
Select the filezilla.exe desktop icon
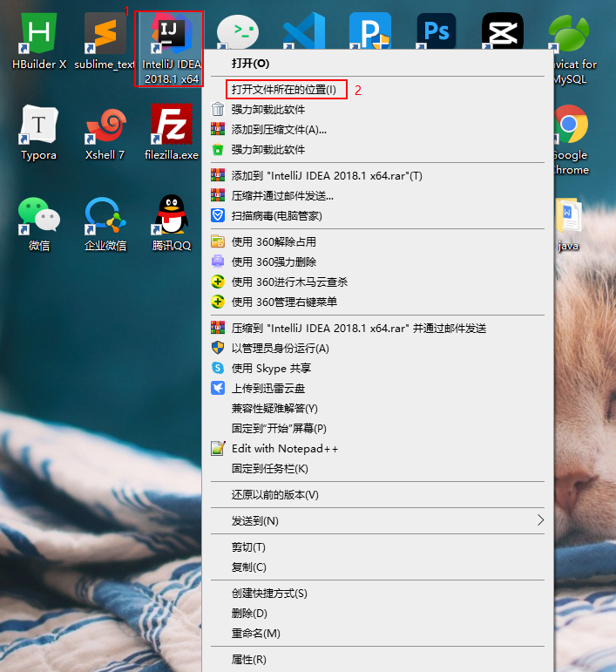(x=172, y=132)
